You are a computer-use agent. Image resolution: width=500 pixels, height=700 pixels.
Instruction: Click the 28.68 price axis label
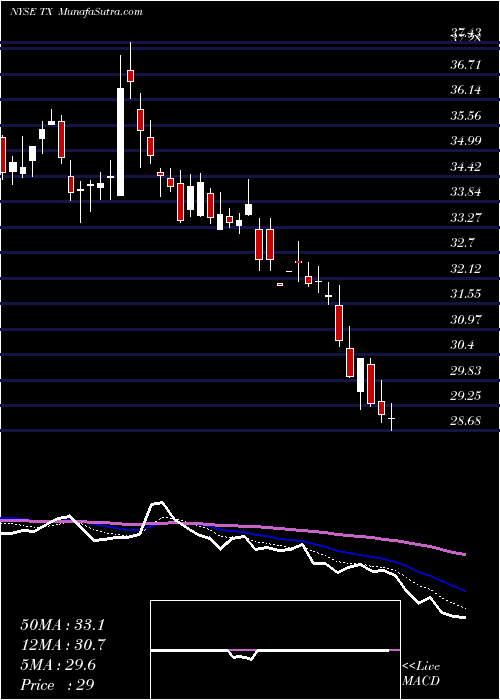466,421
